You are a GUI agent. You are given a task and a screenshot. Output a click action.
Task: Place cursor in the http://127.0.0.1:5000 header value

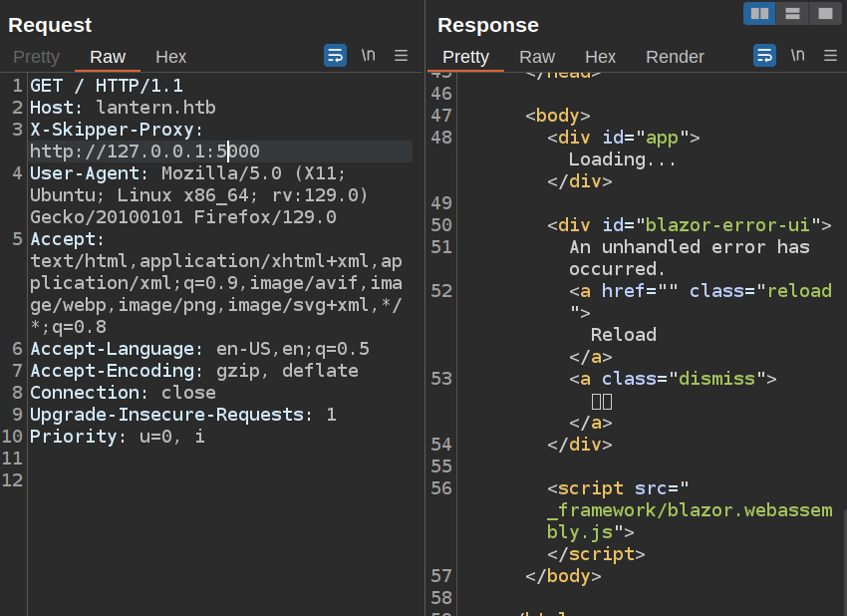click(x=144, y=152)
